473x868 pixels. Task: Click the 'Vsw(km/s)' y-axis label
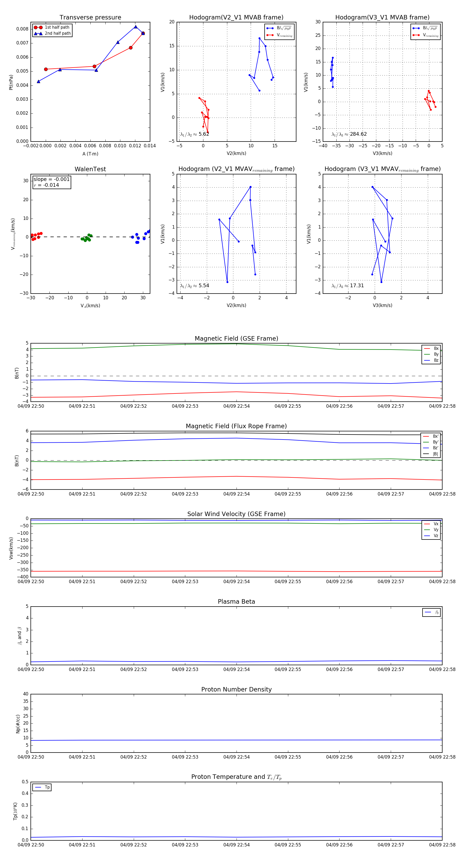[x=11, y=548]
